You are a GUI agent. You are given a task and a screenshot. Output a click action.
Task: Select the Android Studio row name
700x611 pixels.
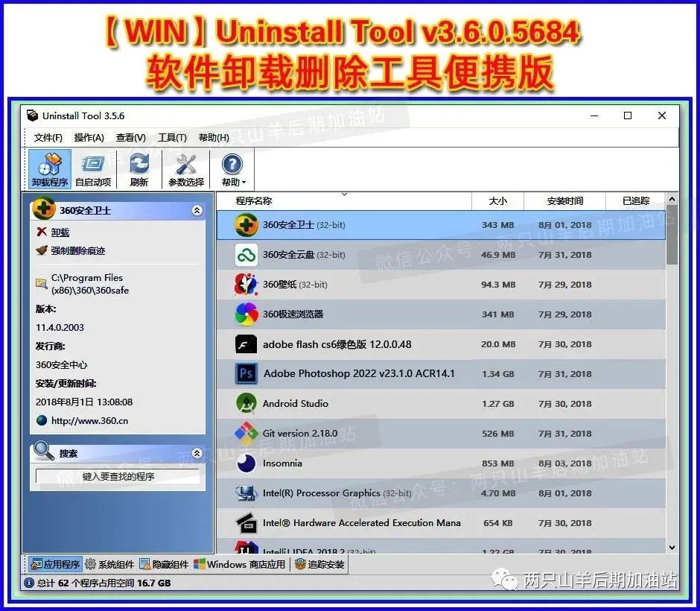point(296,404)
